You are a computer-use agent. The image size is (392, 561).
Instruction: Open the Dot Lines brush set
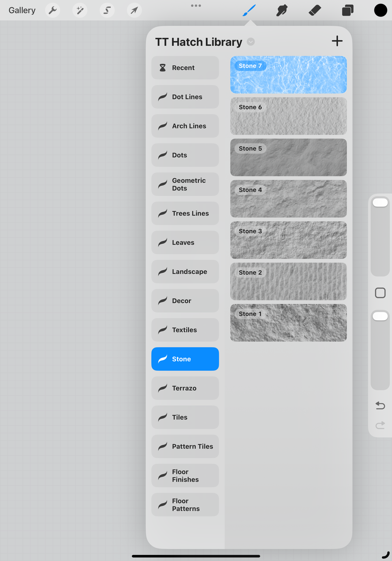click(x=185, y=97)
